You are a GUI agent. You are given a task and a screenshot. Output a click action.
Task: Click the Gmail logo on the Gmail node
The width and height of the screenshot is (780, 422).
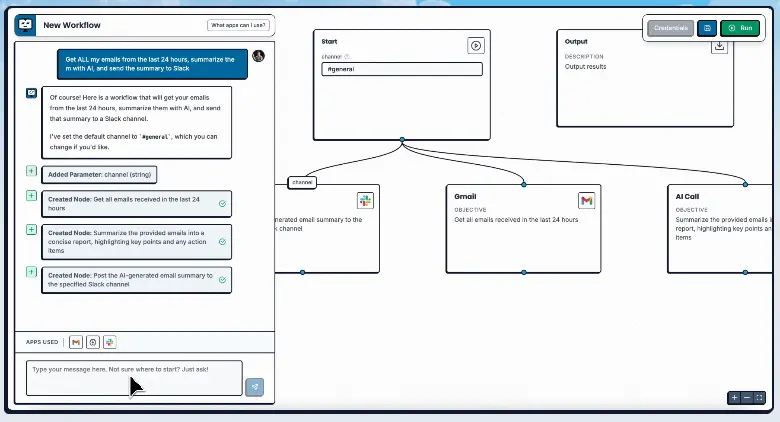586,201
